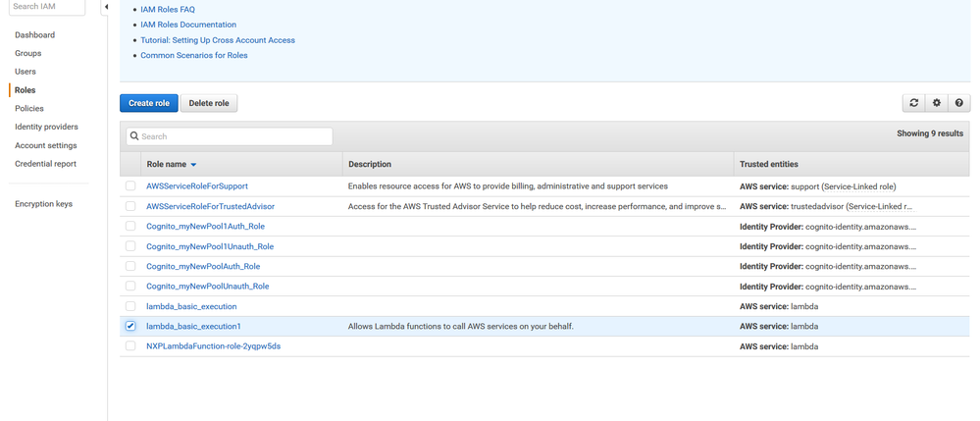Viewport: 980px width, 421px height.
Task: Tick the NXPLambdaFunction-role checkbox
Action: click(x=130, y=346)
